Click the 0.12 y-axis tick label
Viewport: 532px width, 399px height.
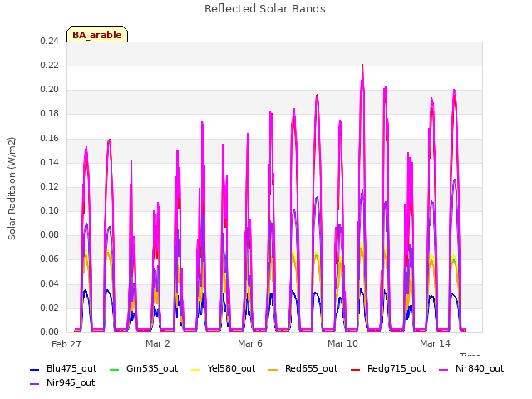(50, 186)
